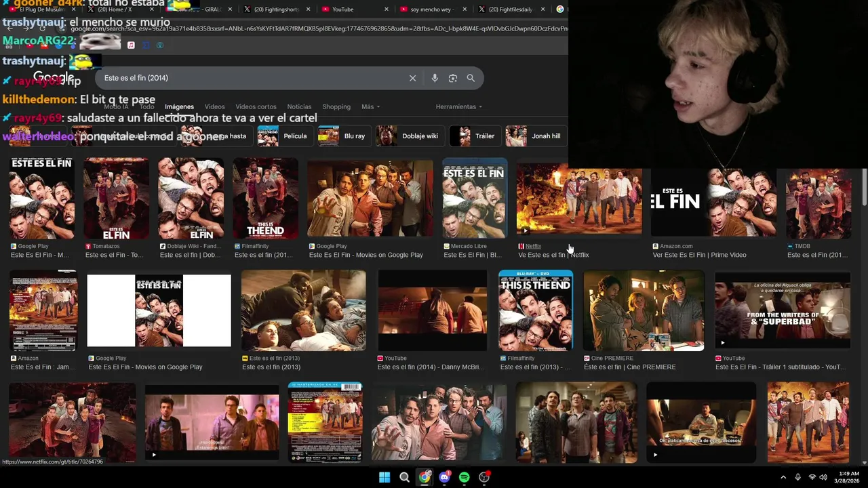Show hidden system tray icons
Image resolution: width=868 pixels, height=488 pixels.
783,477
